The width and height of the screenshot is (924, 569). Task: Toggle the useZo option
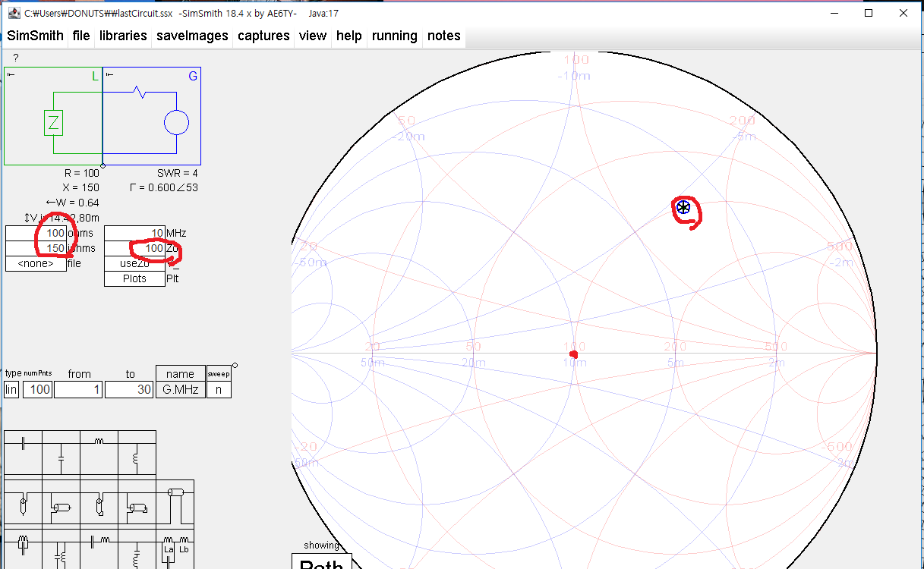click(134, 264)
